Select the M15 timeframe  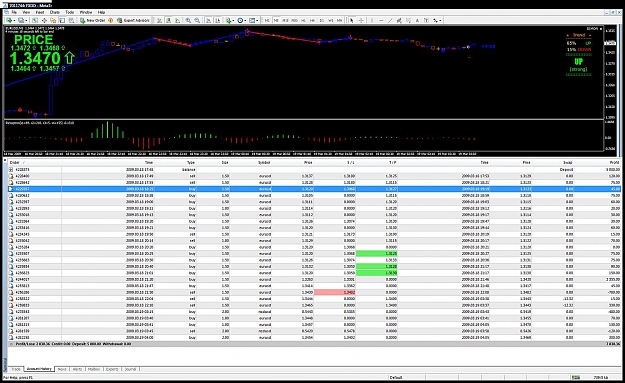(x=285, y=20)
